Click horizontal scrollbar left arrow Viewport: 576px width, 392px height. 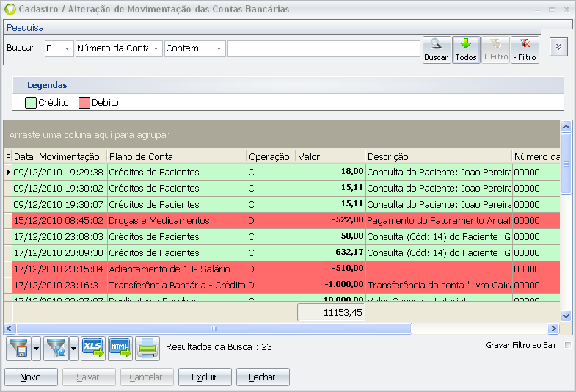10,328
